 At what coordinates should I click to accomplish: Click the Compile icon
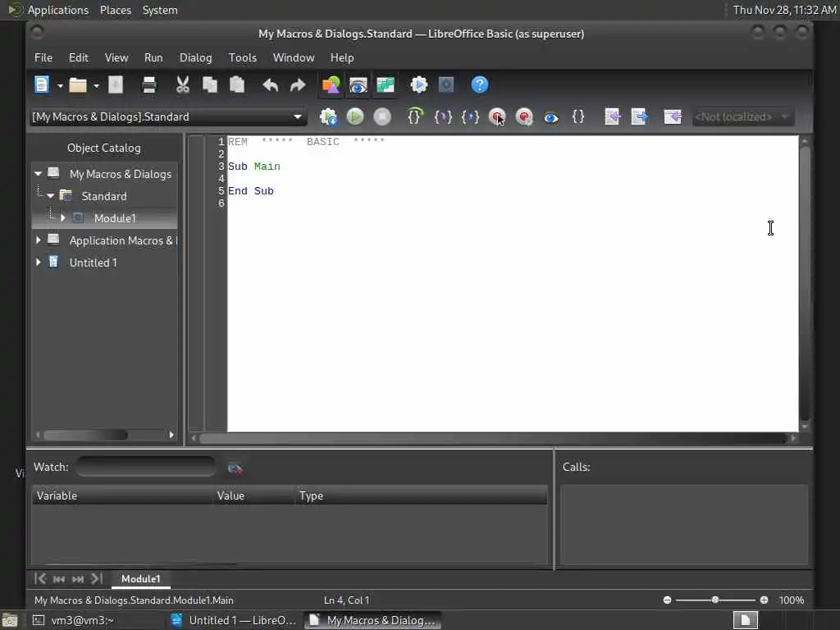pos(328,116)
